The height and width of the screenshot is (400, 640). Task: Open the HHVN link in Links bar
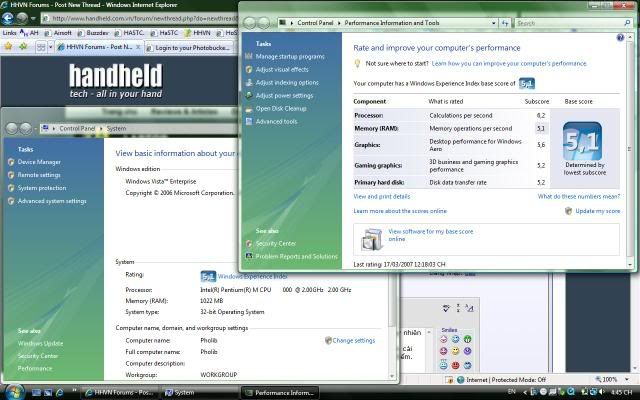(197, 33)
